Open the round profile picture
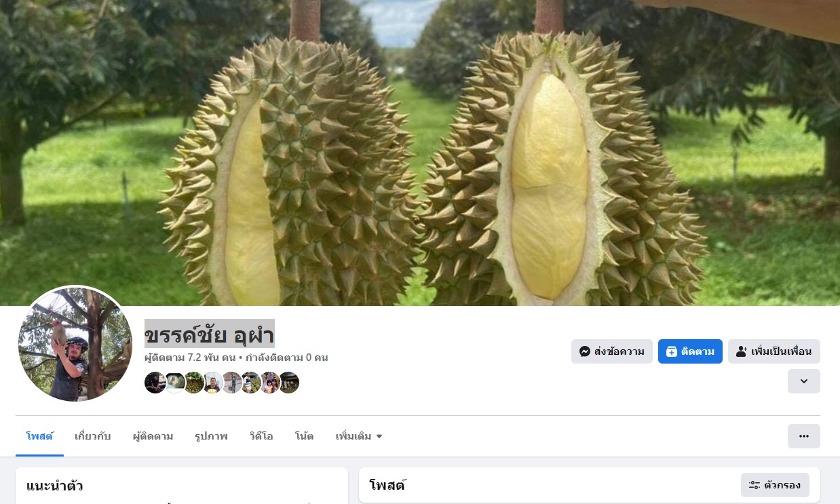The image size is (840, 504). (75, 344)
